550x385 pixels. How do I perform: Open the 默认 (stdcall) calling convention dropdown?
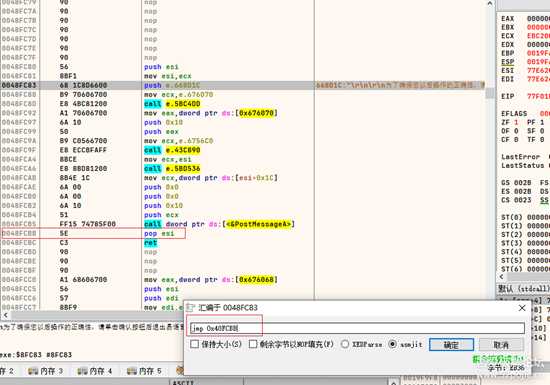524,289
